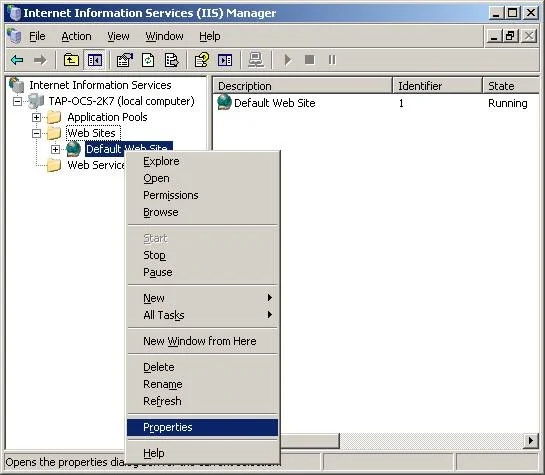Choose Stop from the context menu
The width and height of the screenshot is (545, 475).
(x=203, y=255)
